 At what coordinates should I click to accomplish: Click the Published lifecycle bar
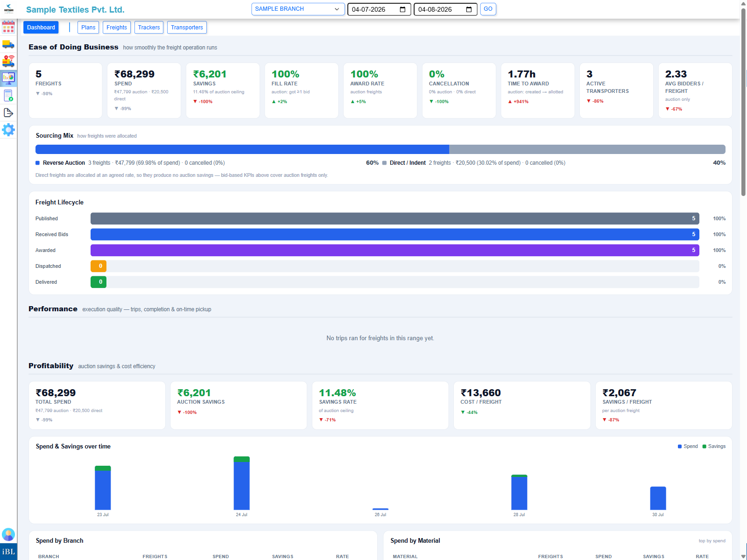pos(395,218)
